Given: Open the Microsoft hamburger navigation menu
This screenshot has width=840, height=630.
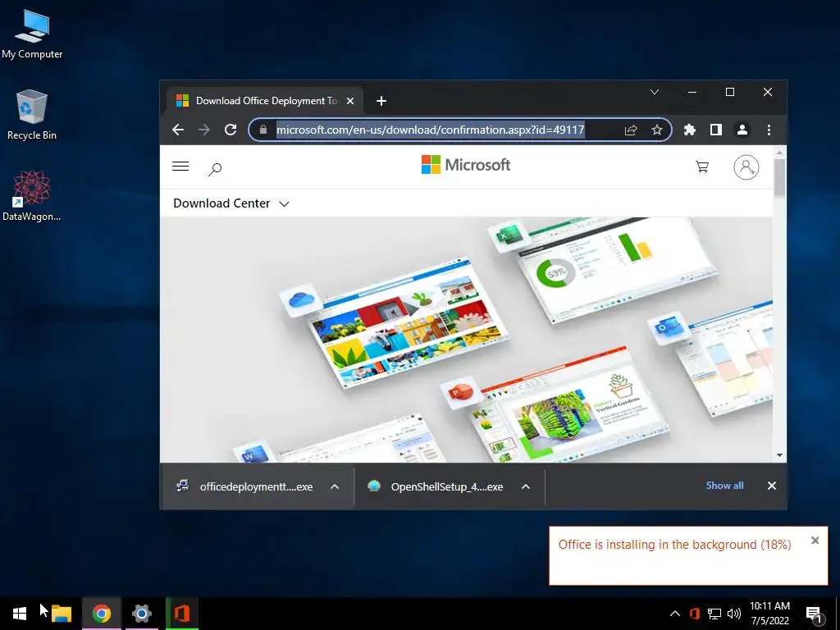Looking at the screenshot, I should (x=180, y=166).
